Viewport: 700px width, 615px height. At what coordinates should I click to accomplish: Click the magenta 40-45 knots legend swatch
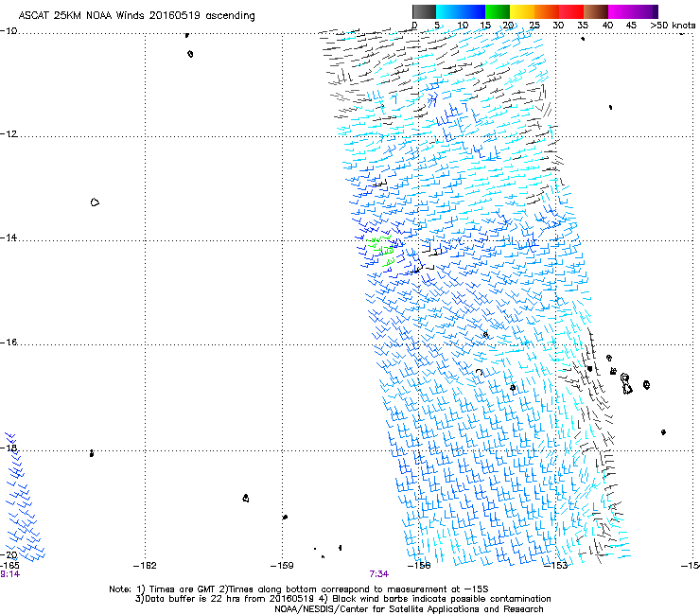[621, 11]
